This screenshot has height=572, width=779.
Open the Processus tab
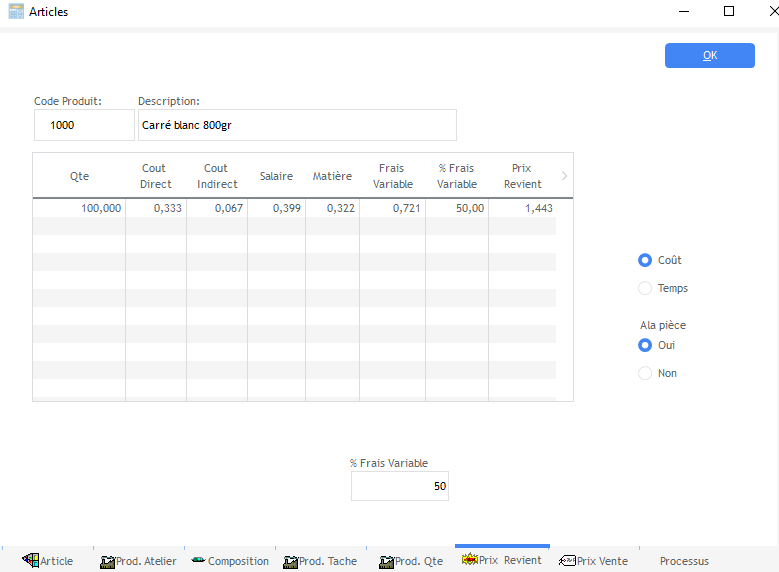684,561
